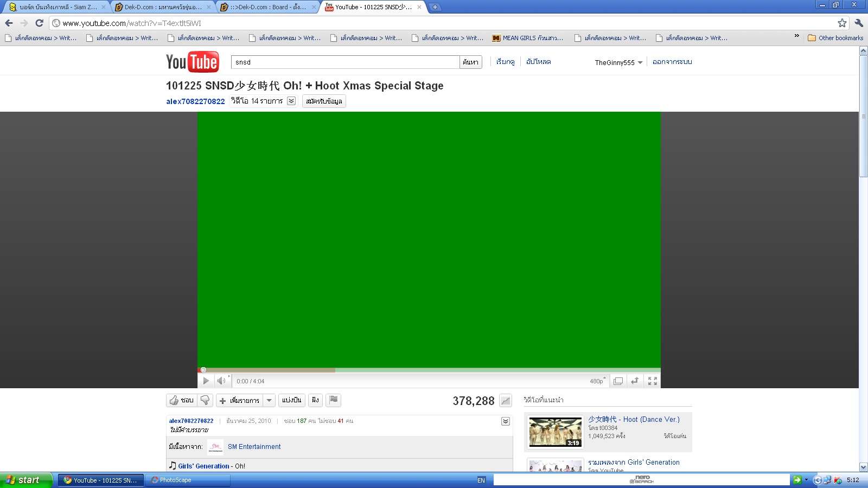868x488 pixels.
Task: Click the SM Entertainment logo thumbnail
Action: 215,447
